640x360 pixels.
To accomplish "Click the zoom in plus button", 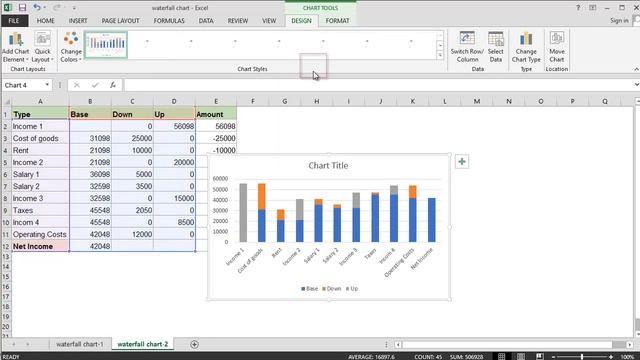I will pos(611,357).
